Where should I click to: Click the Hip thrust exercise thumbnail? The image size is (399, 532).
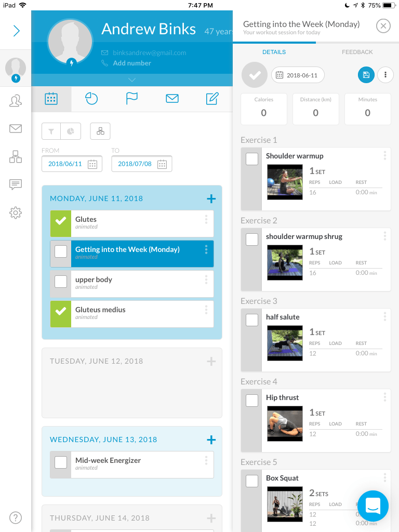285,423
